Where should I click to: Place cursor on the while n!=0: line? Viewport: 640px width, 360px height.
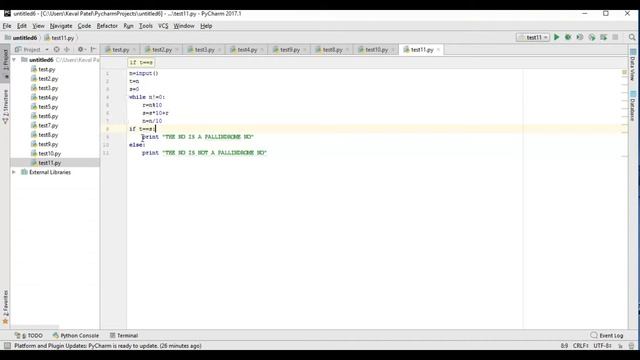coord(147,97)
